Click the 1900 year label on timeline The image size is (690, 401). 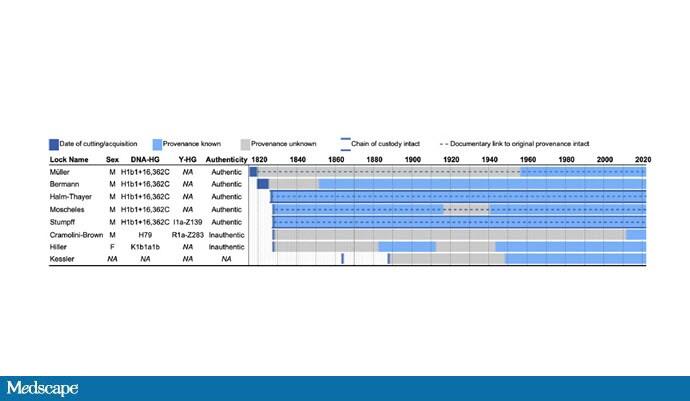(412, 160)
